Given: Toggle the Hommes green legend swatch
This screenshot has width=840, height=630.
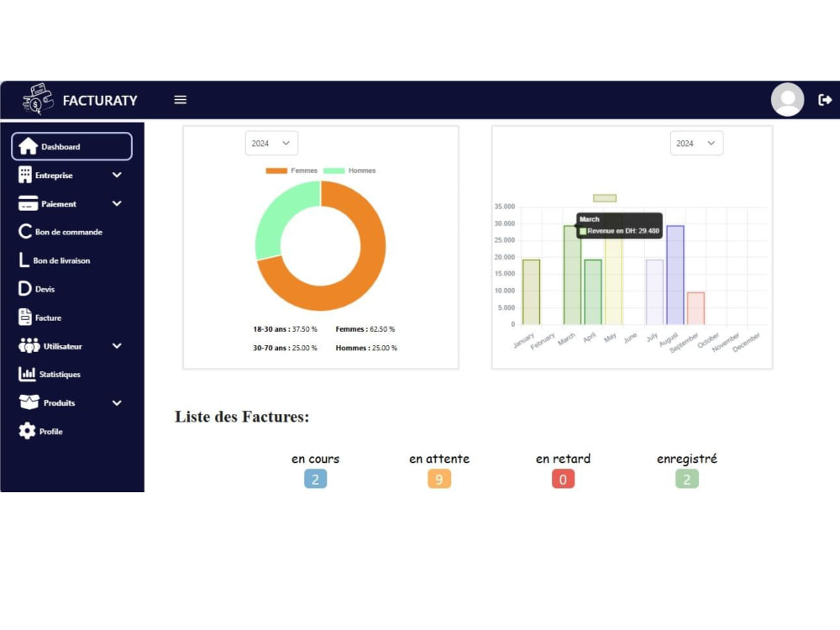Looking at the screenshot, I should pos(333,171).
